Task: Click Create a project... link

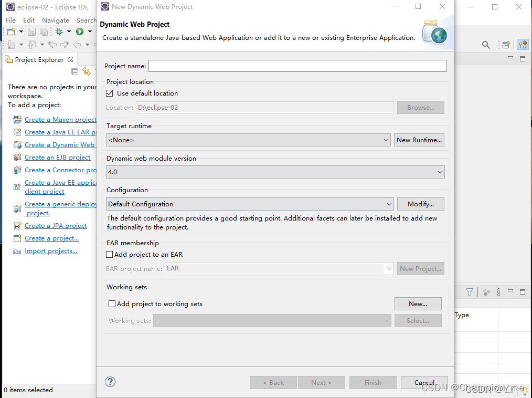Action: tap(51, 238)
